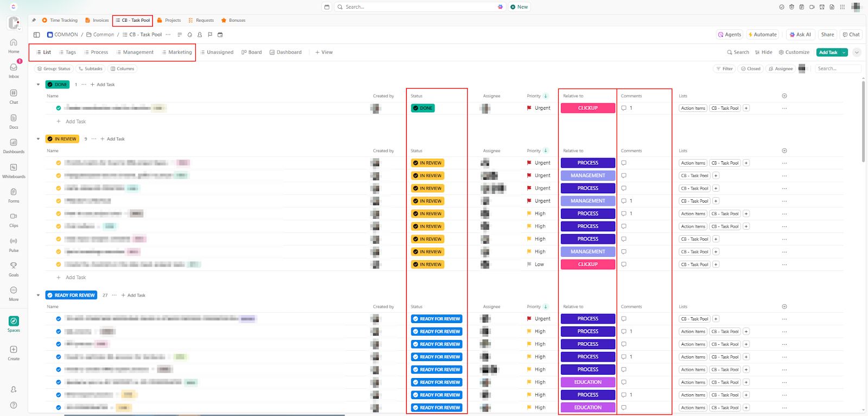Collapse the DONE group
Screen dimensions: 868x416
38,85
